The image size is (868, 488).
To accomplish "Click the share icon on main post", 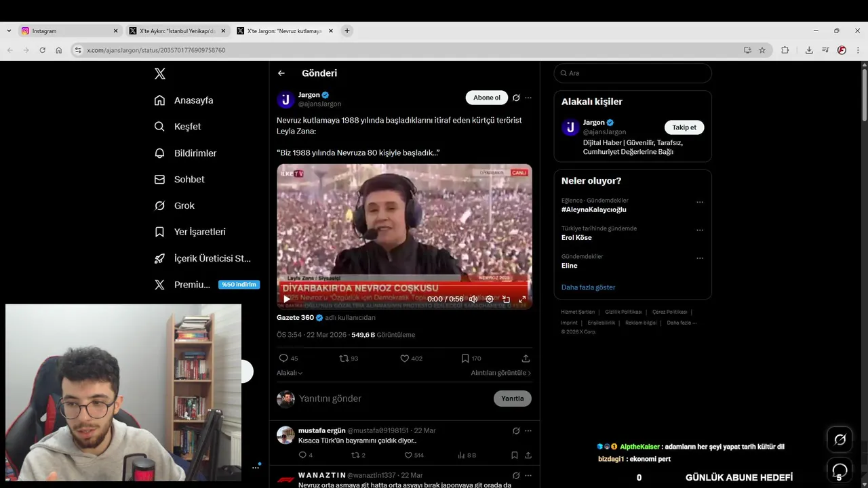I will click(526, 359).
